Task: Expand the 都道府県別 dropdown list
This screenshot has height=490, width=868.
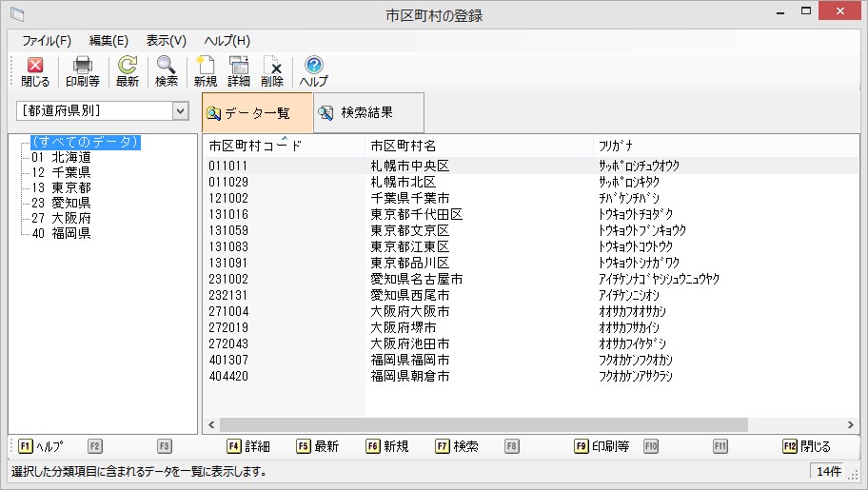Action: tap(181, 111)
